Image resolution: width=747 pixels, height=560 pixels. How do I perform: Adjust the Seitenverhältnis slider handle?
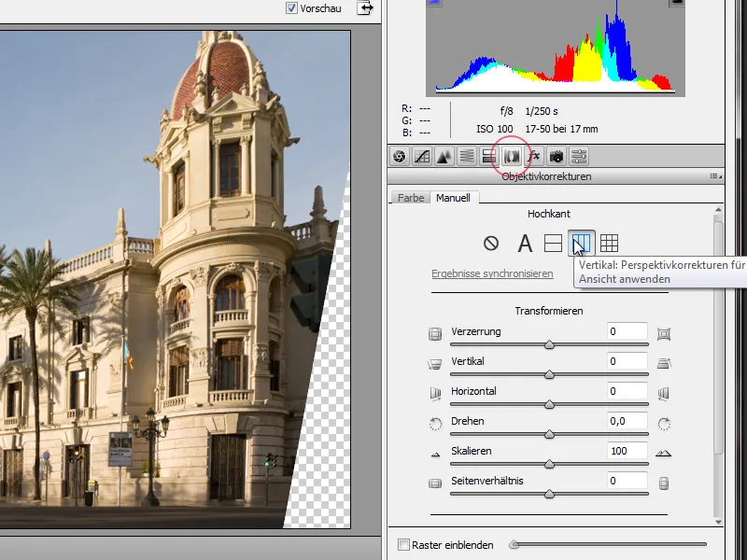(x=549, y=495)
